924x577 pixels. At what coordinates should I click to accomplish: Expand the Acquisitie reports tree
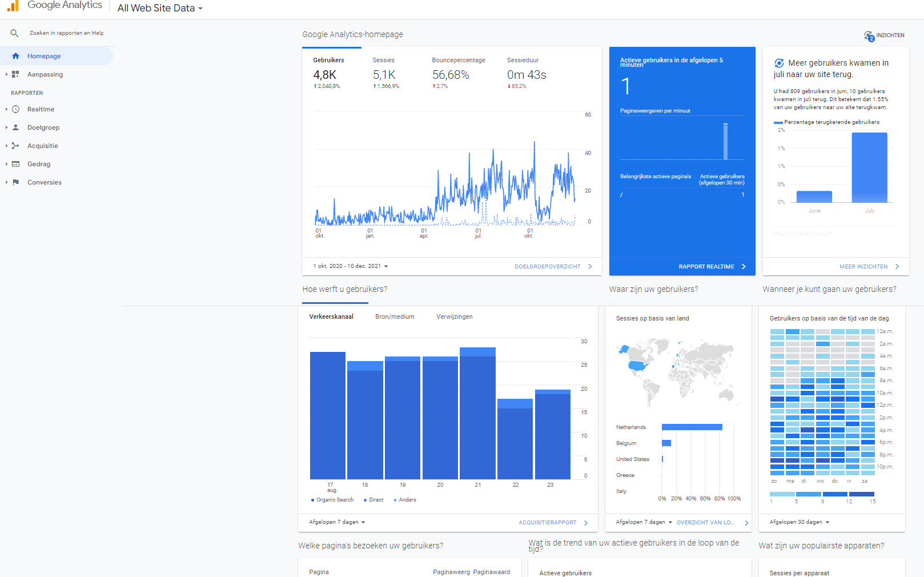click(6, 146)
